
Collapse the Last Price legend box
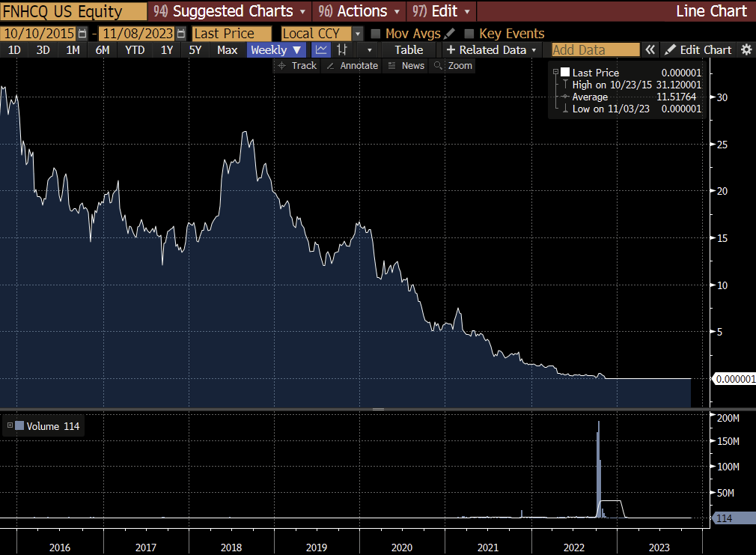[555, 72]
